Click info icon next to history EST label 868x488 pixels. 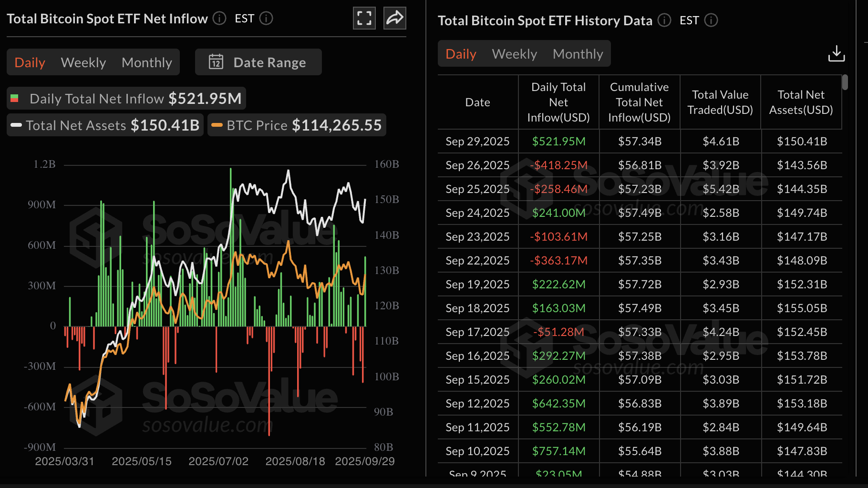pyautogui.click(x=711, y=20)
